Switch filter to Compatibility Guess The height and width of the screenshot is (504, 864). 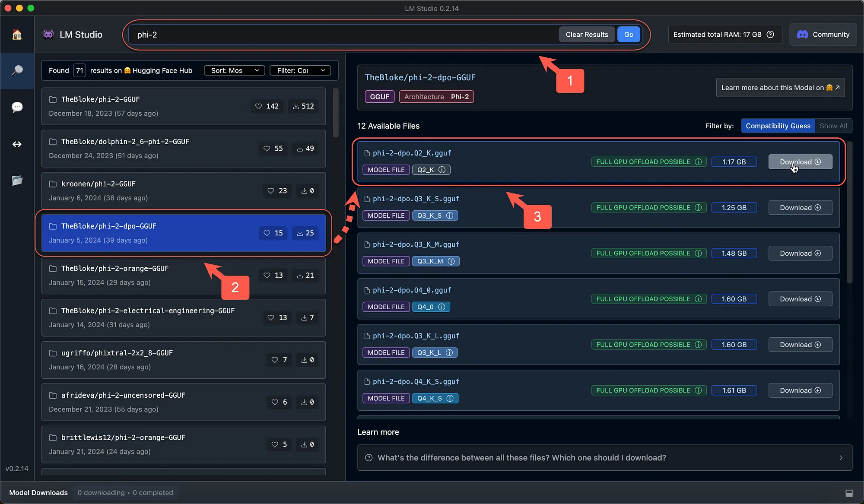click(778, 126)
